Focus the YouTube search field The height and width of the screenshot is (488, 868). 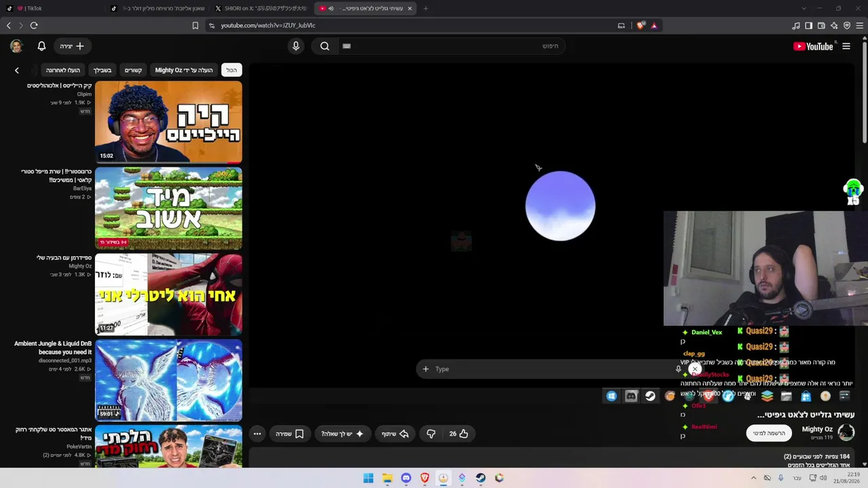(x=451, y=46)
